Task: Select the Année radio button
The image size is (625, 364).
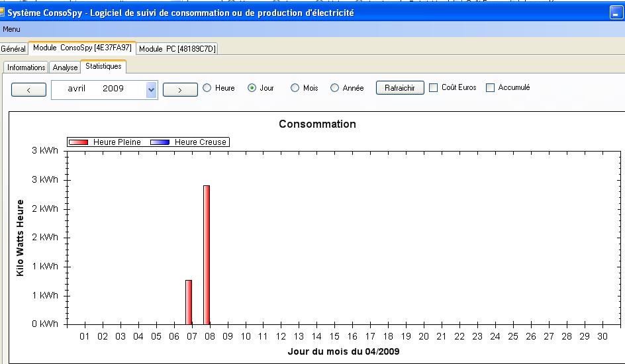Action: 334,88
